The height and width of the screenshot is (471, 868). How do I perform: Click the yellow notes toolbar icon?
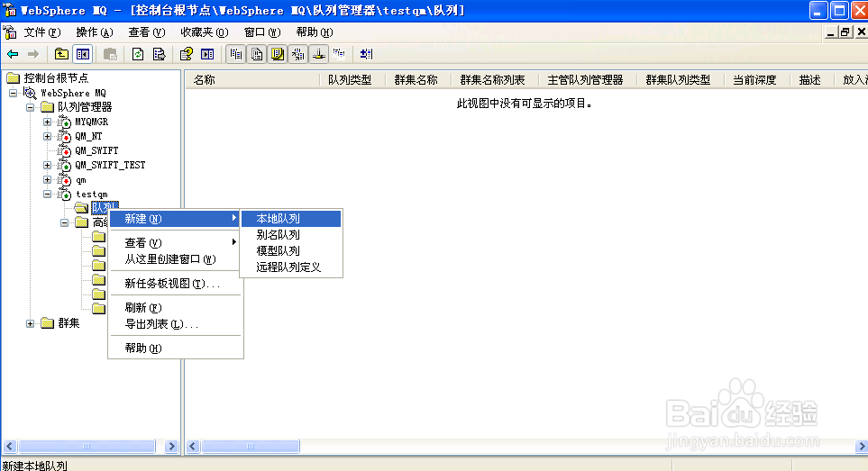pyautogui.click(x=278, y=54)
